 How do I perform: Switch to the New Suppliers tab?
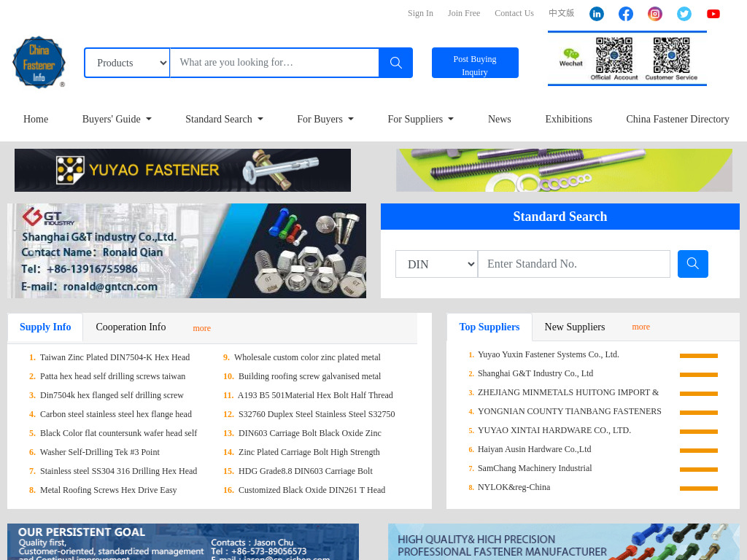pyautogui.click(x=575, y=327)
